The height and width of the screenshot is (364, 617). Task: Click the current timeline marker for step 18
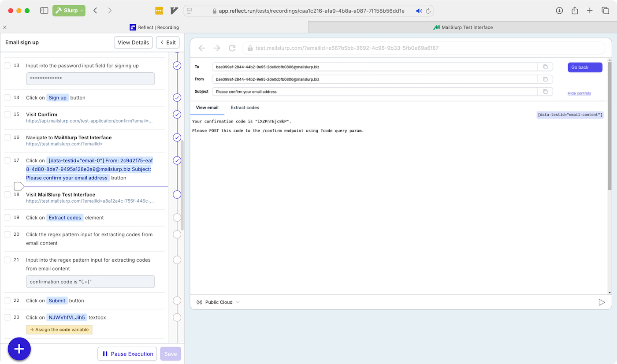177,194
